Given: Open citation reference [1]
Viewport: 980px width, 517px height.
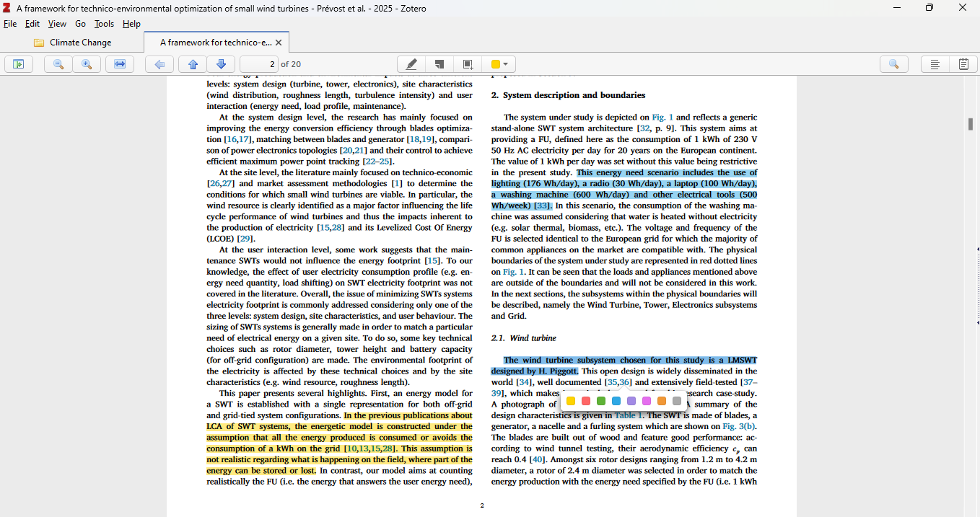Looking at the screenshot, I should pyautogui.click(x=396, y=184).
